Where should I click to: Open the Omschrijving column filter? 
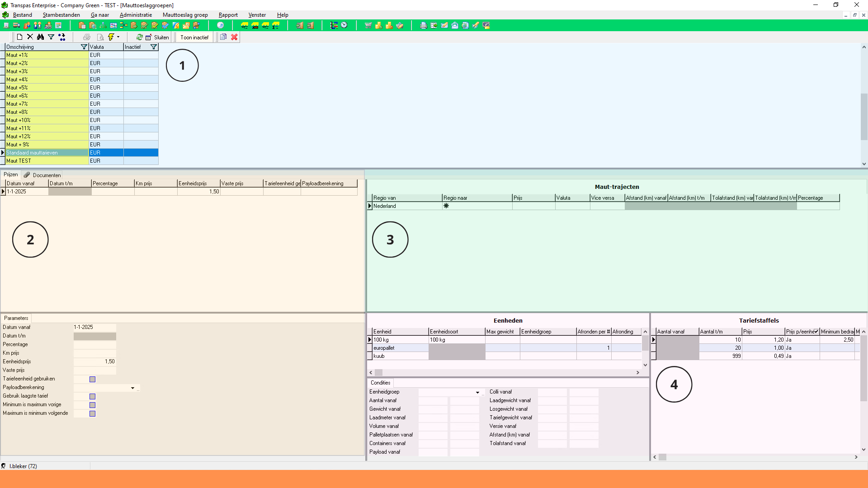[x=84, y=47]
